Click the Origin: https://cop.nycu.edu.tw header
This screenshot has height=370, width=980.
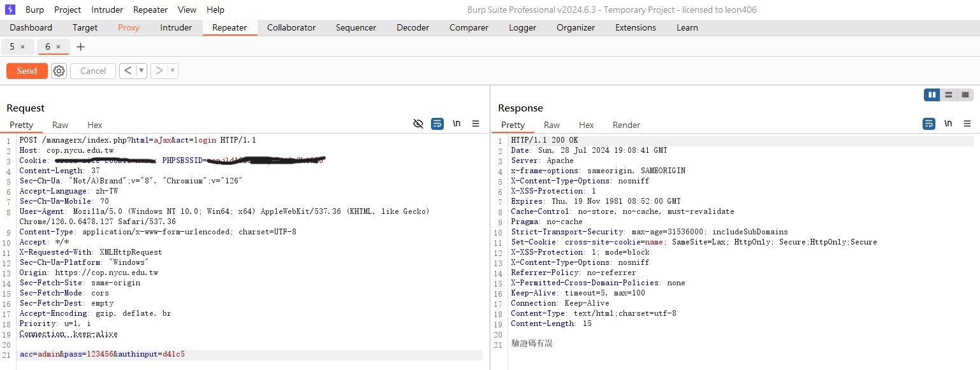pyautogui.click(x=89, y=273)
